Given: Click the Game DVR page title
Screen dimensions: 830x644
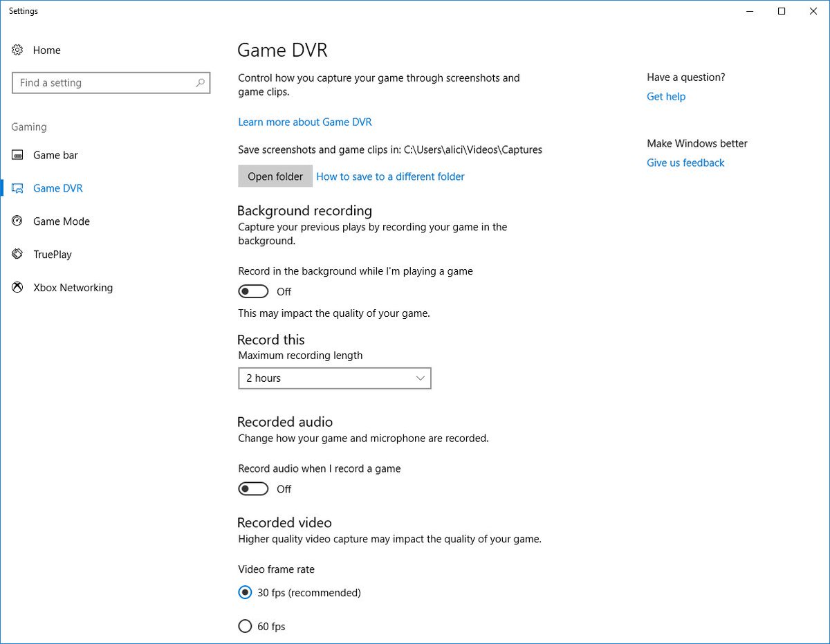Looking at the screenshot, I should coord(282,50).
